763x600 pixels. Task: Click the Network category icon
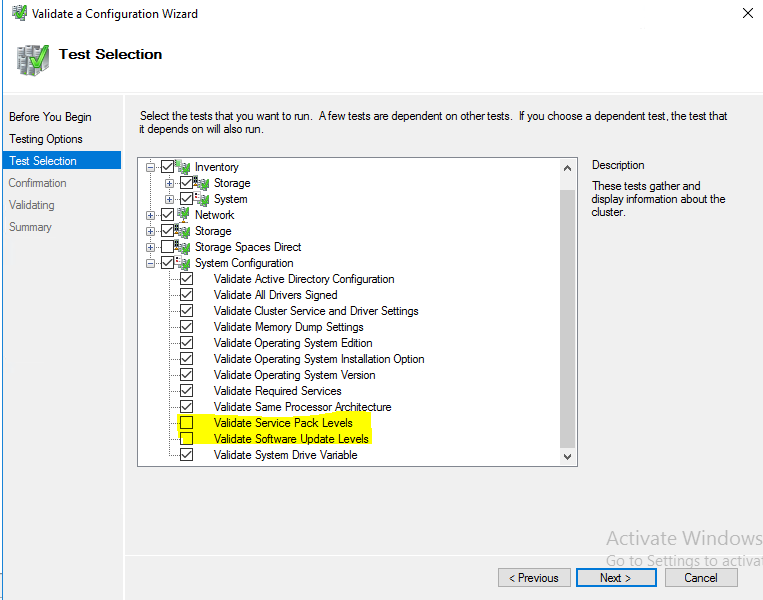click(183, 215)
